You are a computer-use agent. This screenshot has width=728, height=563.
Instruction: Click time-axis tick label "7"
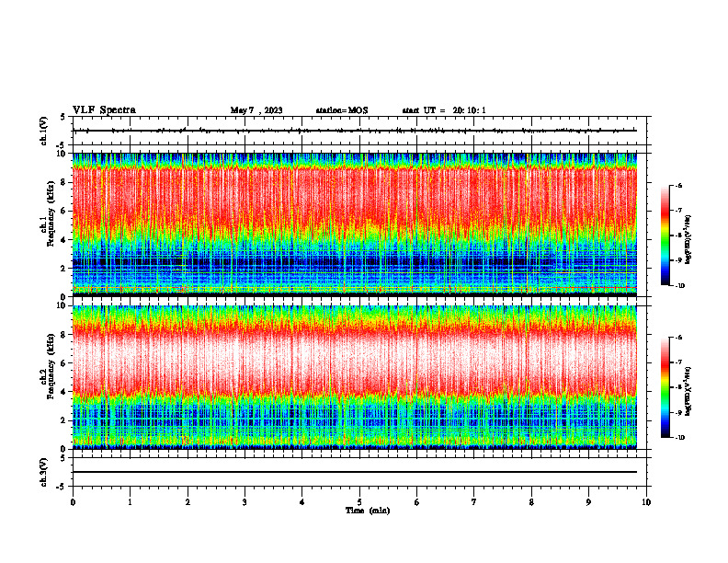[x=474, y=502]
